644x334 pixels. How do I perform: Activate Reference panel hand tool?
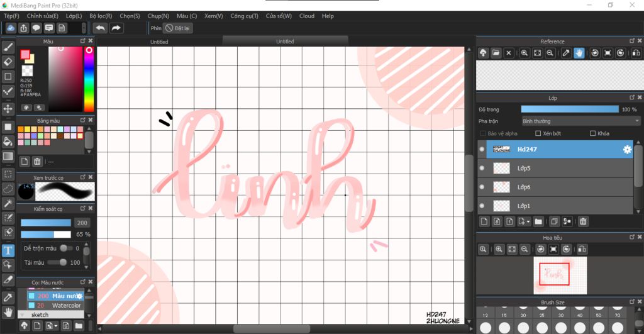(579, 53)
